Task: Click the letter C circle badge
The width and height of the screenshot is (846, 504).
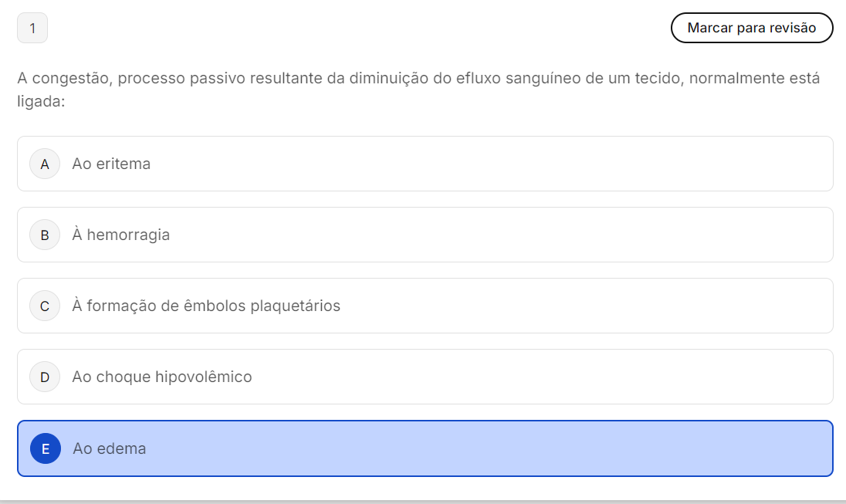Action: pyautogui.click(x=45, y=306)
